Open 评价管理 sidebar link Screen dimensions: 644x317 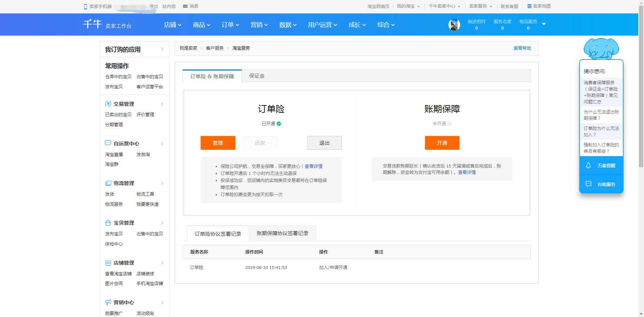[145, 115]
